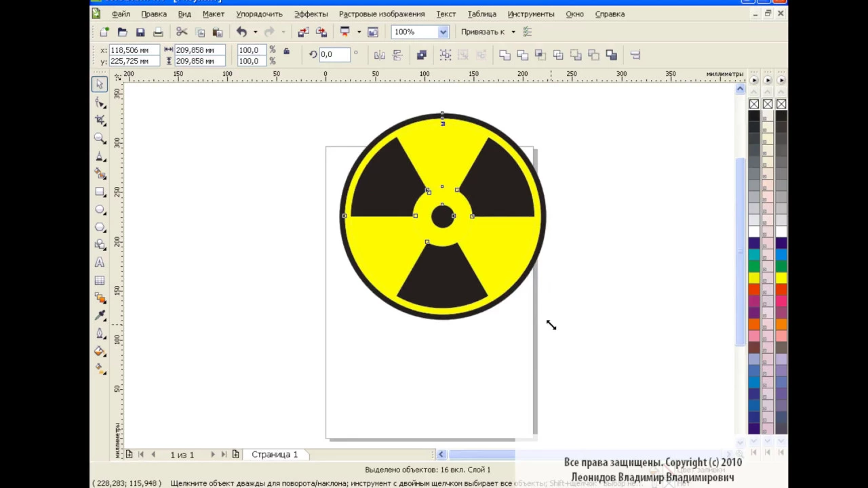The width and height of the screenshot is (868, 488).
Task: Print the document
Action: point(158,32)
